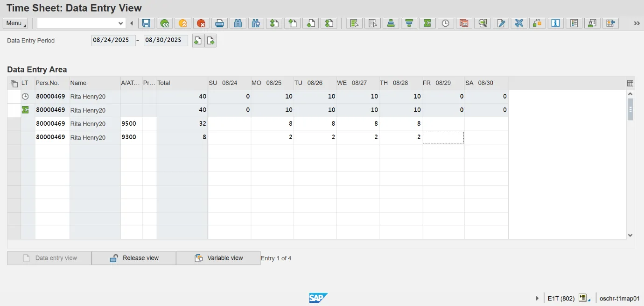Click the scrollbar down arrow
Image resolution: width=644 pixels, height=306 pixels.
pos(630,235)
